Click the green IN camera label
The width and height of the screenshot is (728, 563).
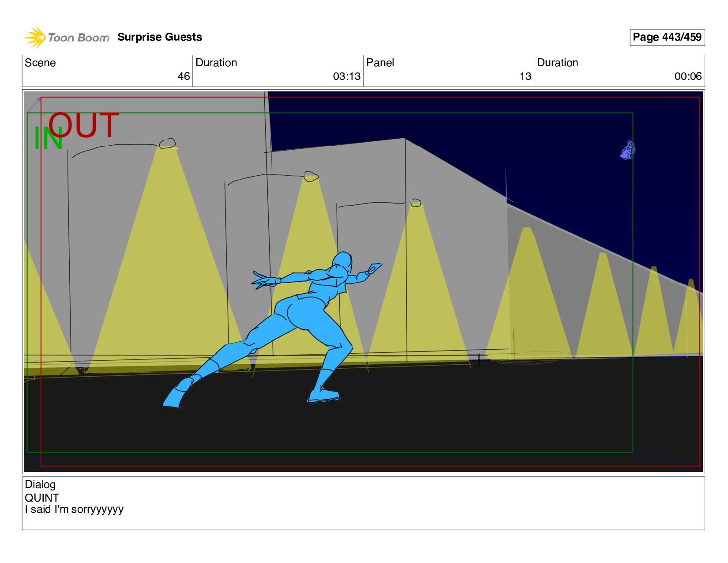click(48, 138)
